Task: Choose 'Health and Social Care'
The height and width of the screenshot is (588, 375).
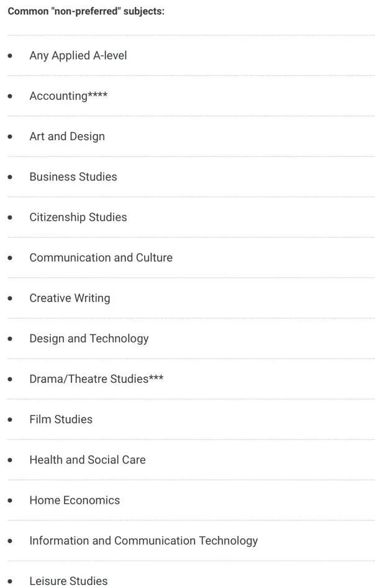Action: click(x=88, y=460)
